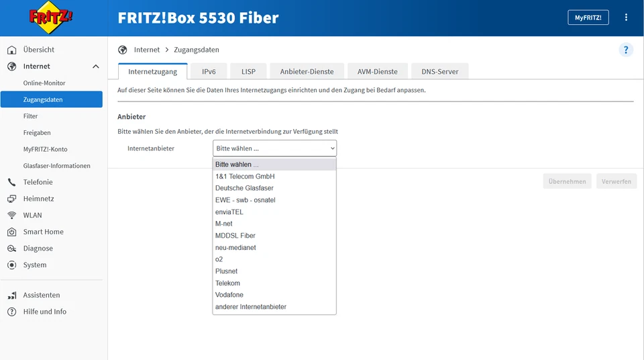Select Vodafone provider
Screen dimensions: 644x360
tap(274, 295)
